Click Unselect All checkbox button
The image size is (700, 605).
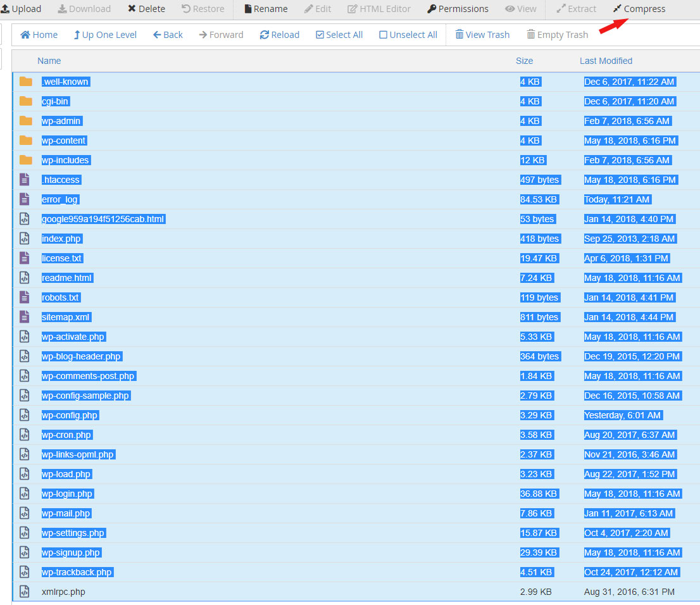408,35
